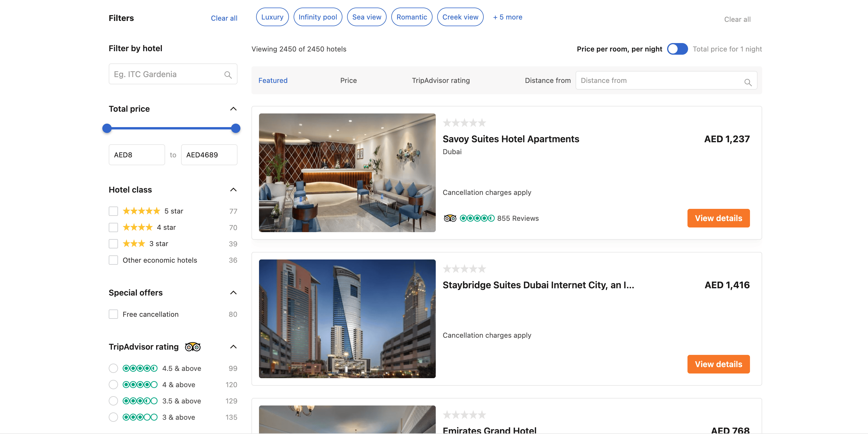Tick the 5 star hotel class checkbox
Image resolution: width=868 pixels, height=434 pixels.
coord(113,211)
